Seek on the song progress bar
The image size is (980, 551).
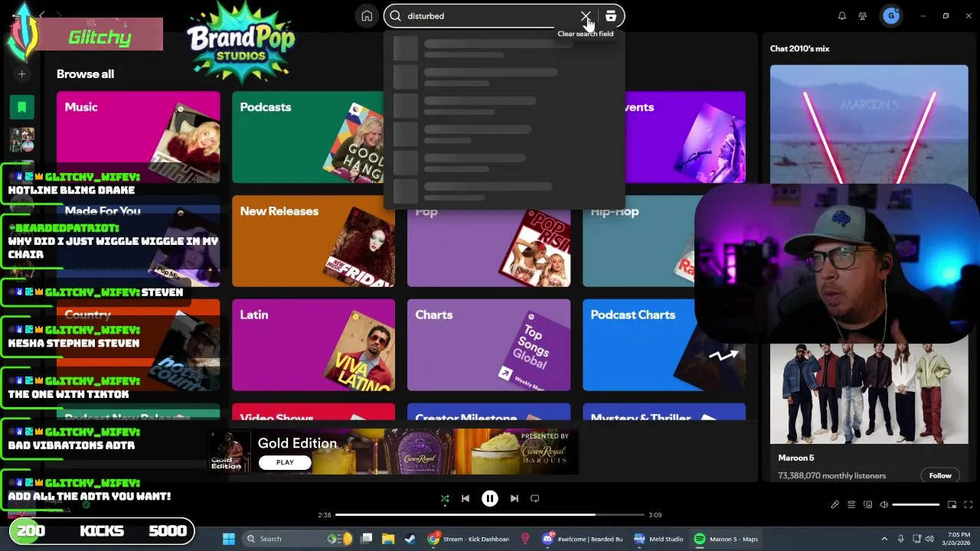(x=490, y=515)
